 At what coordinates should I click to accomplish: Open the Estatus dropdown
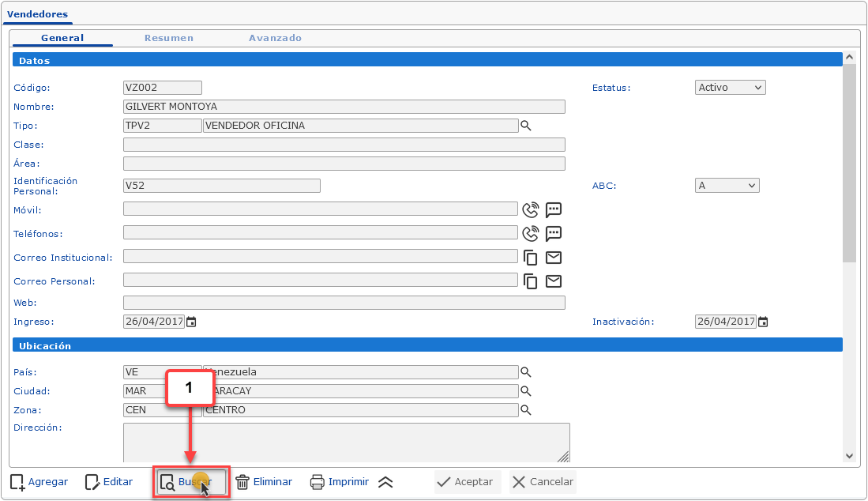(x=730, y=88)
